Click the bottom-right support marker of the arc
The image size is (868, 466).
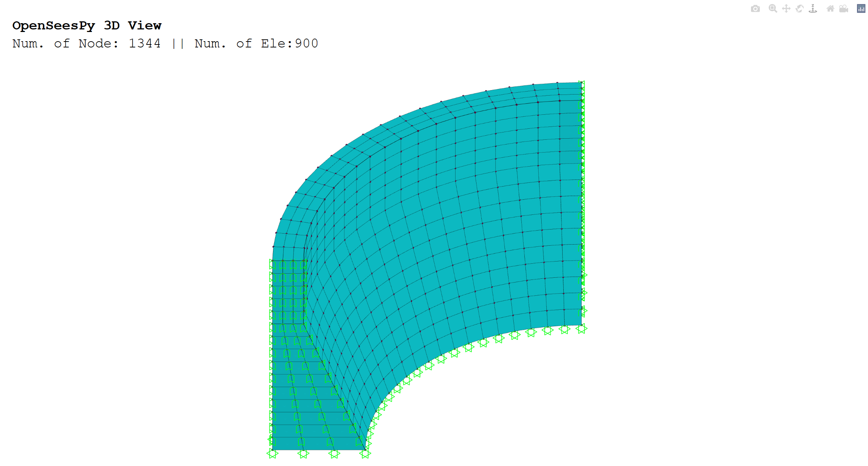581,328
